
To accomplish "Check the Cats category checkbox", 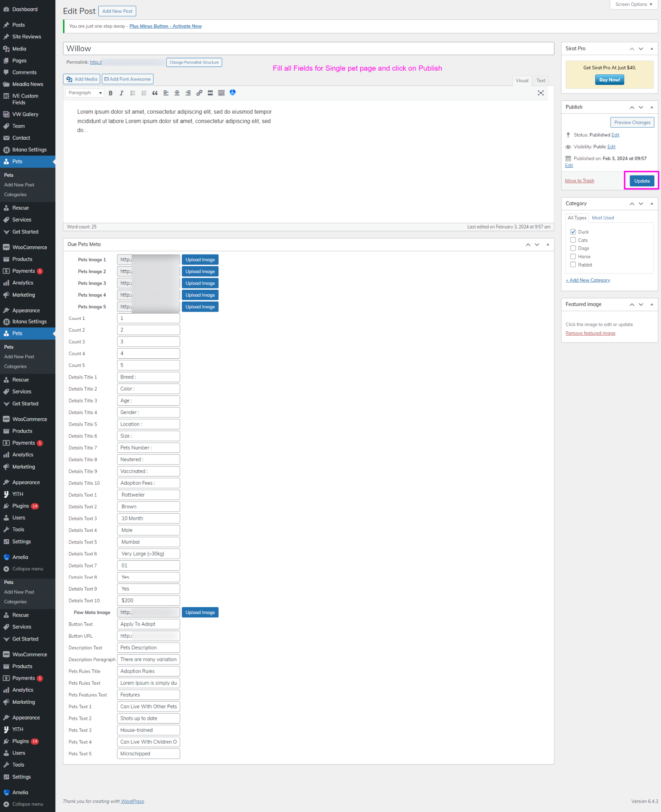I will (573, 240).
